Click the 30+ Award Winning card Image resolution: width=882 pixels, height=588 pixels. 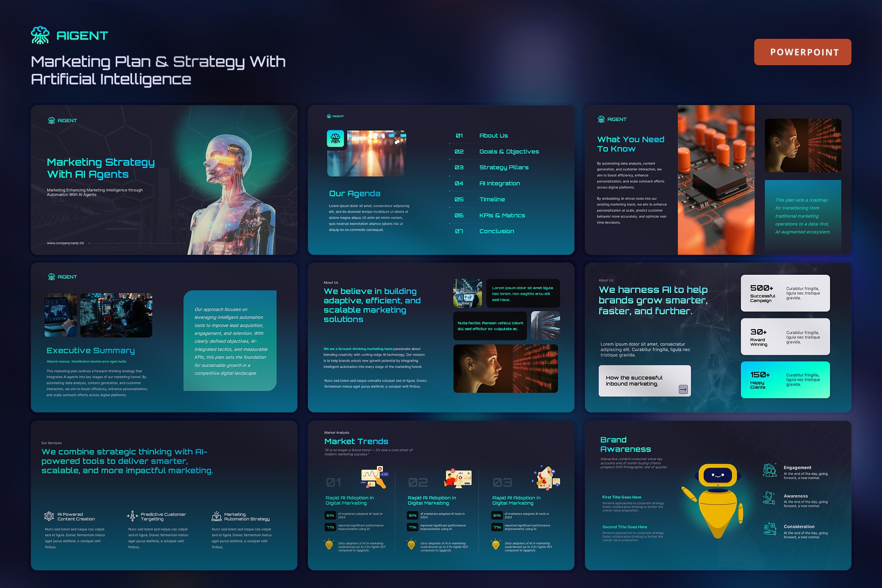[785, 337]
